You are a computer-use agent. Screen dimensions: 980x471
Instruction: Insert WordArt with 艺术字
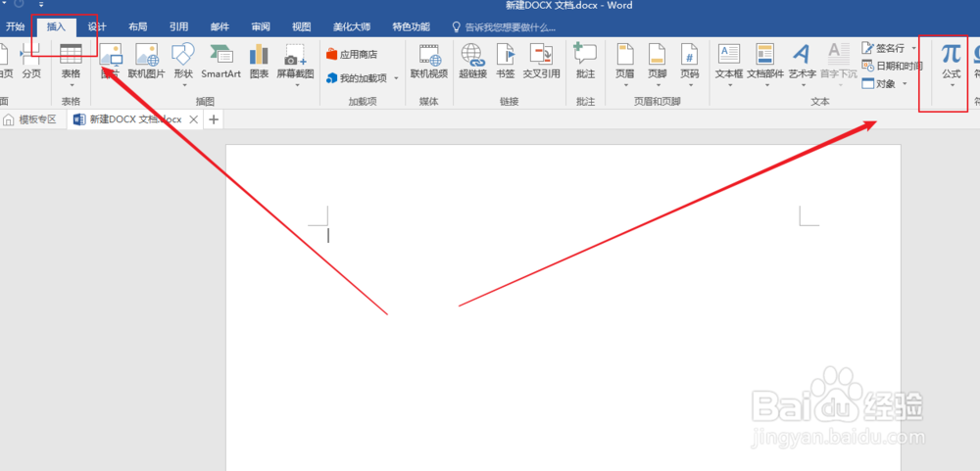[x=802, y=65]
